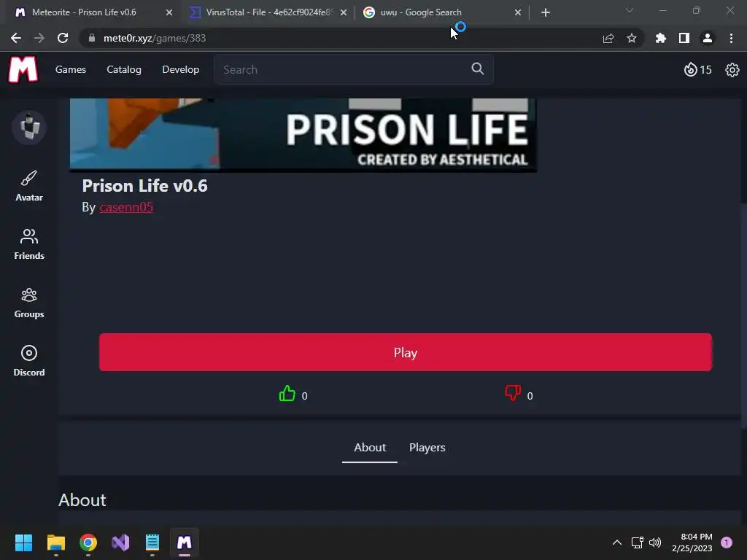The height and width of the screenshot is (560, 747).
Task: Open the Develop page
Action: 181,69
